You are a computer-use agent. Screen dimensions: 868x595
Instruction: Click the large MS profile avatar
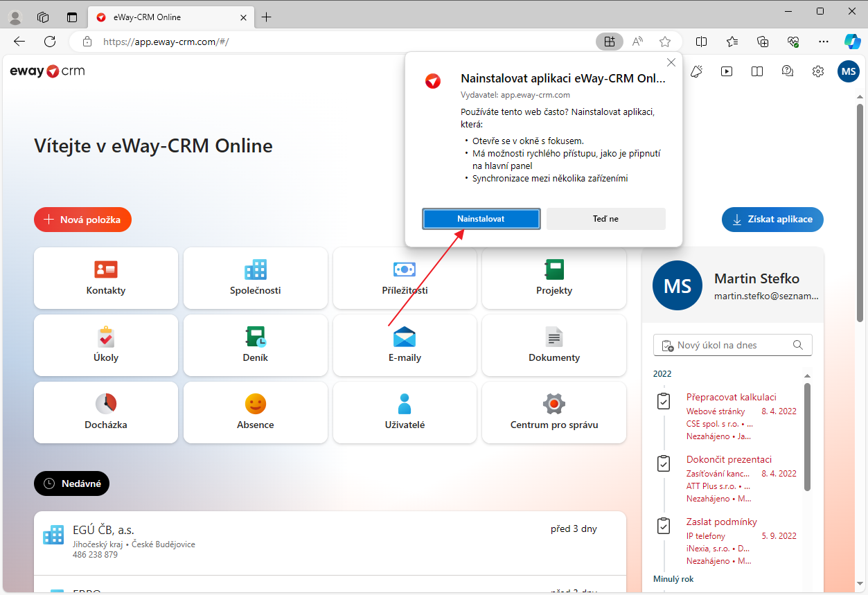pos(677,285)
